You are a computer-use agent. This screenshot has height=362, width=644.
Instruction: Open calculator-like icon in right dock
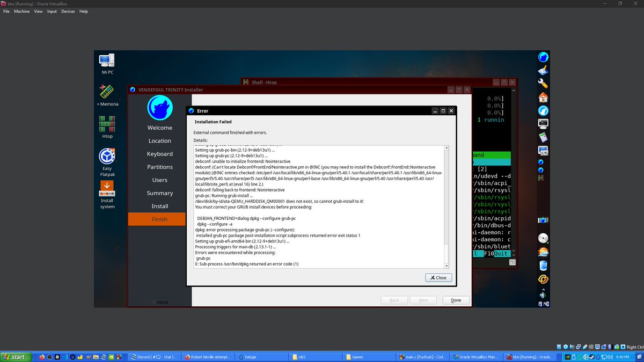point(543,137)
